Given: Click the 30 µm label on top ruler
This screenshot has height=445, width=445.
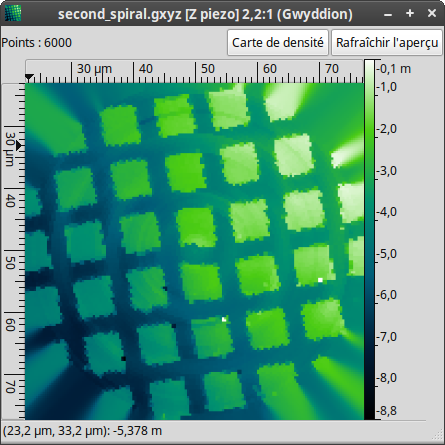Looking at the screenshot, I should [x=94, y=69].
